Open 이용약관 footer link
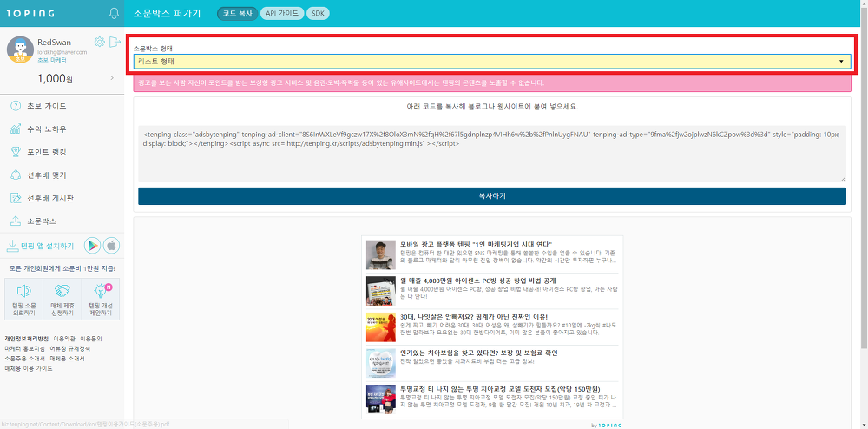 pos(64,338)
